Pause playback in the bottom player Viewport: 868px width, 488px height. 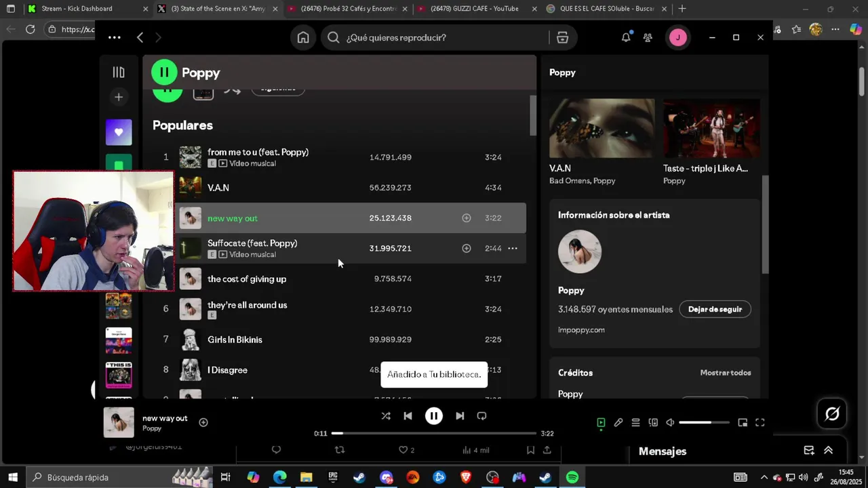coord(434,416)
